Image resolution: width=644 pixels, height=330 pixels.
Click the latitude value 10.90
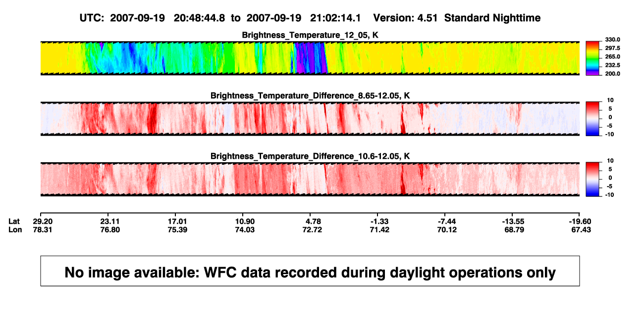coord(244,221)
